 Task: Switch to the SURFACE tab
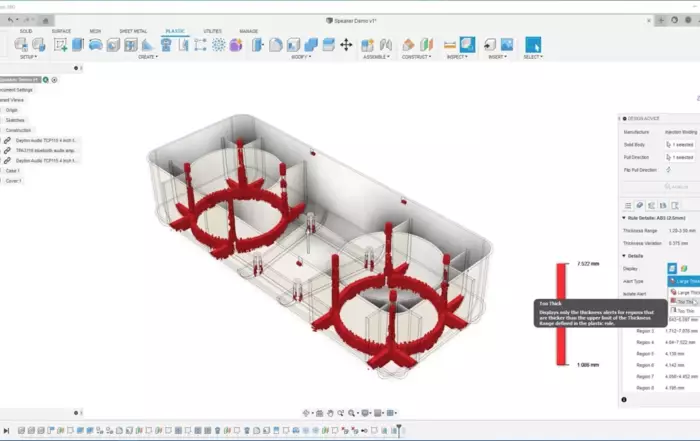[61, 31]
